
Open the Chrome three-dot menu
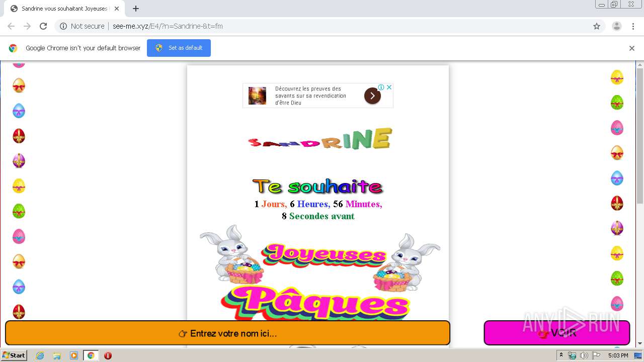pos(633,26)
